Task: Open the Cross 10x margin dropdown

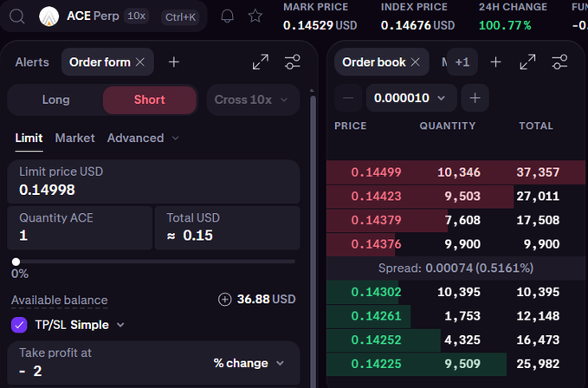Action: pyautogui.click(x=253, y=100)
